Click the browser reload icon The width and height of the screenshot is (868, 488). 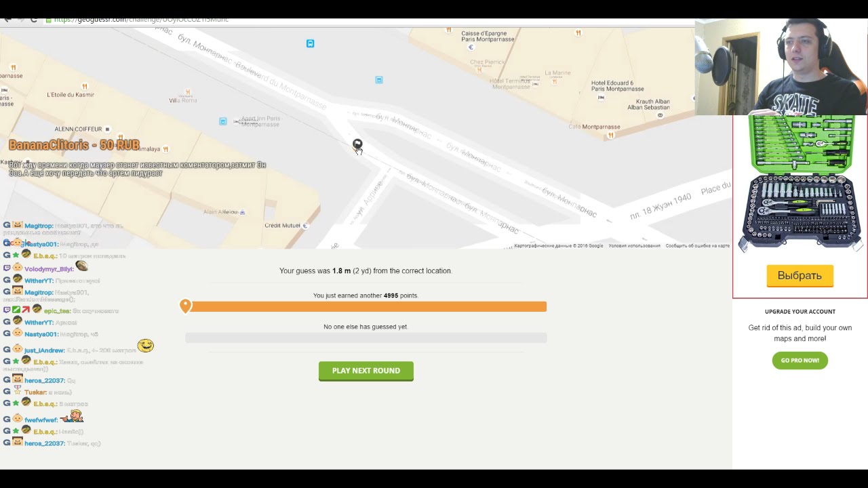[x=33, y=20]
